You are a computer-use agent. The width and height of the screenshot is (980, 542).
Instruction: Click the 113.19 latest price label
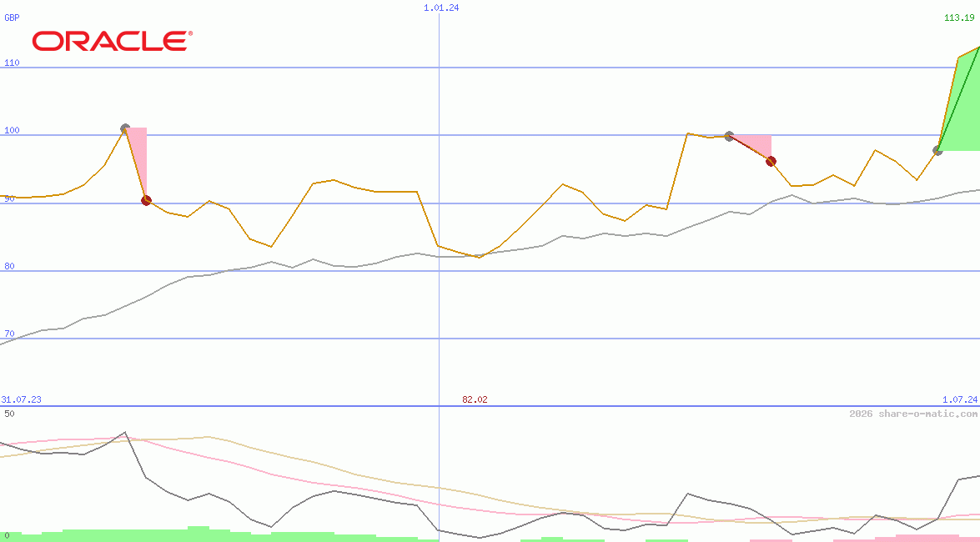click(x=959, y=18)
